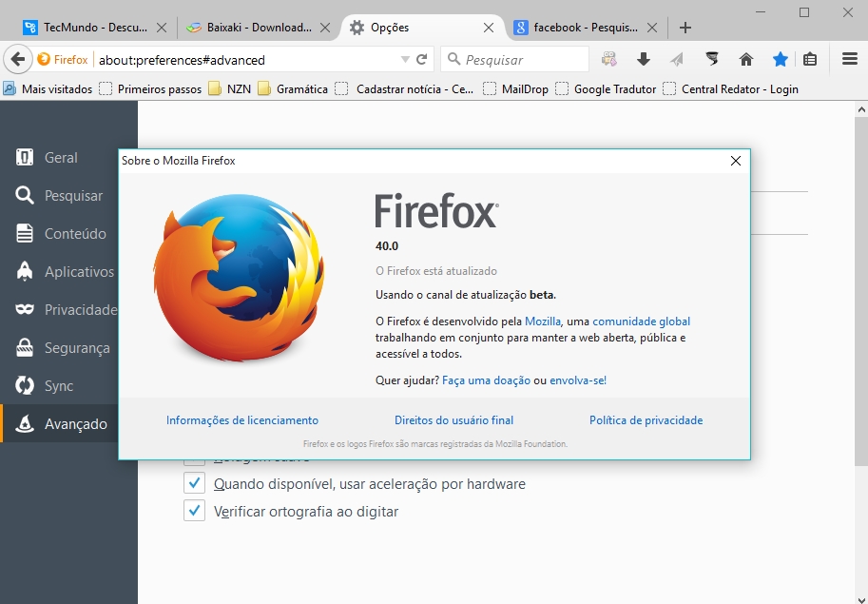Screen dimensions: 868x604
Task: Go back with the back arrow button
Action: [x=18, y=59]
